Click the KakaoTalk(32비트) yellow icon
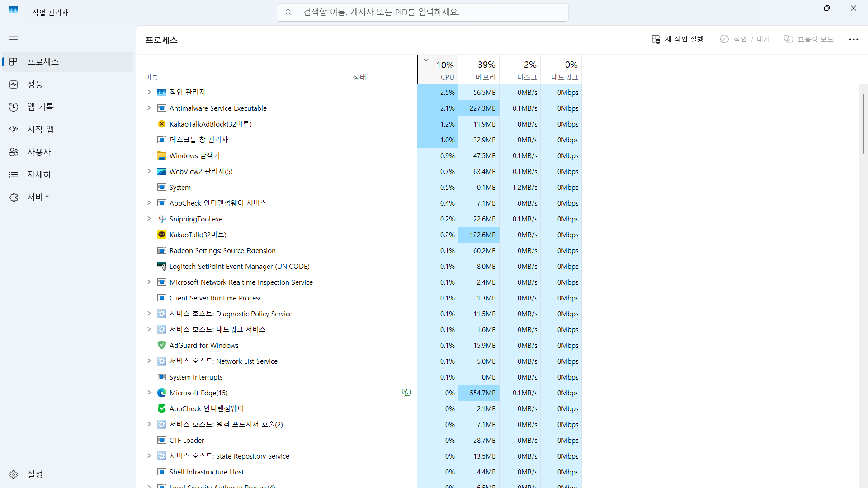Viewport: 868px width, 488px height. tap(162, 235)
